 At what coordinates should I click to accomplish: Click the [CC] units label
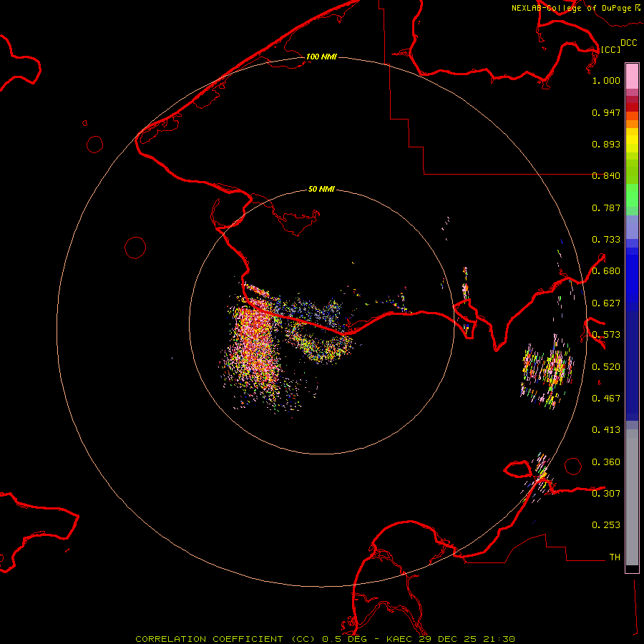610,49
